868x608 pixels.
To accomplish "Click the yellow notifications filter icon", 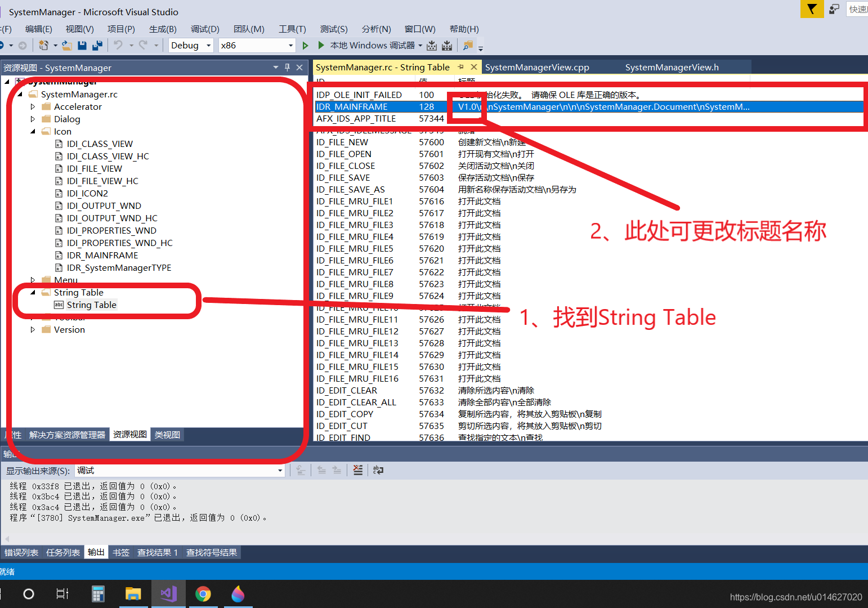I will tap(812, 9).
